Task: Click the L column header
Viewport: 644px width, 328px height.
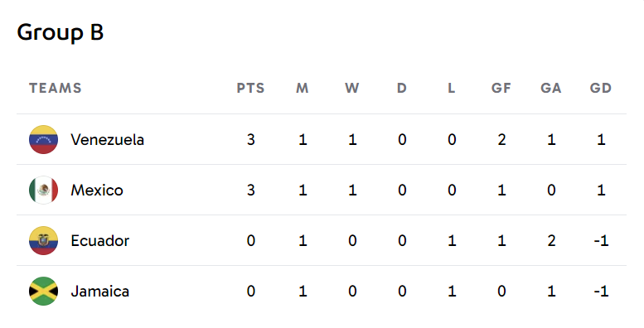Action: [x=452, y=88]
